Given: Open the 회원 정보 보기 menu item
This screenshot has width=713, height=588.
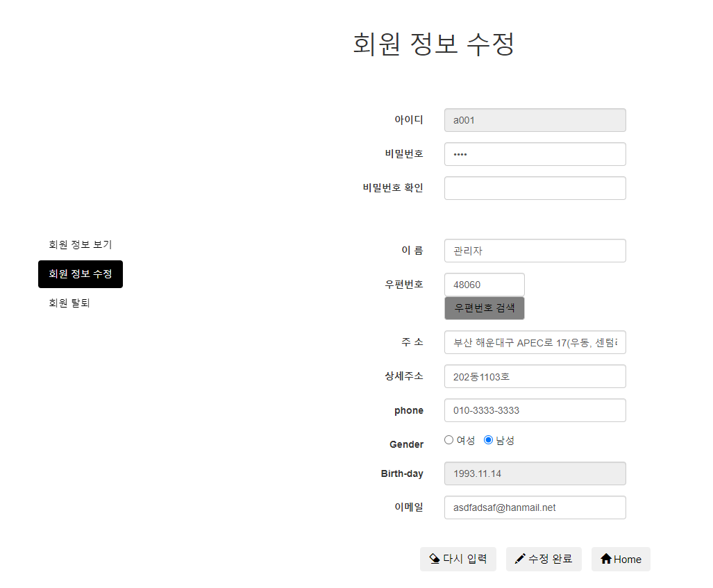Looking at the screenshot, I should [80, 244].
